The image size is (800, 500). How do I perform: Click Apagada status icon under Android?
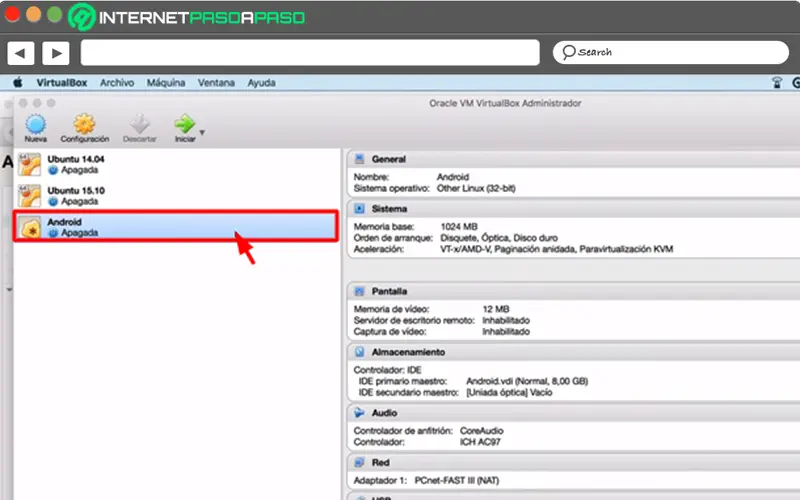coord(53,233)
